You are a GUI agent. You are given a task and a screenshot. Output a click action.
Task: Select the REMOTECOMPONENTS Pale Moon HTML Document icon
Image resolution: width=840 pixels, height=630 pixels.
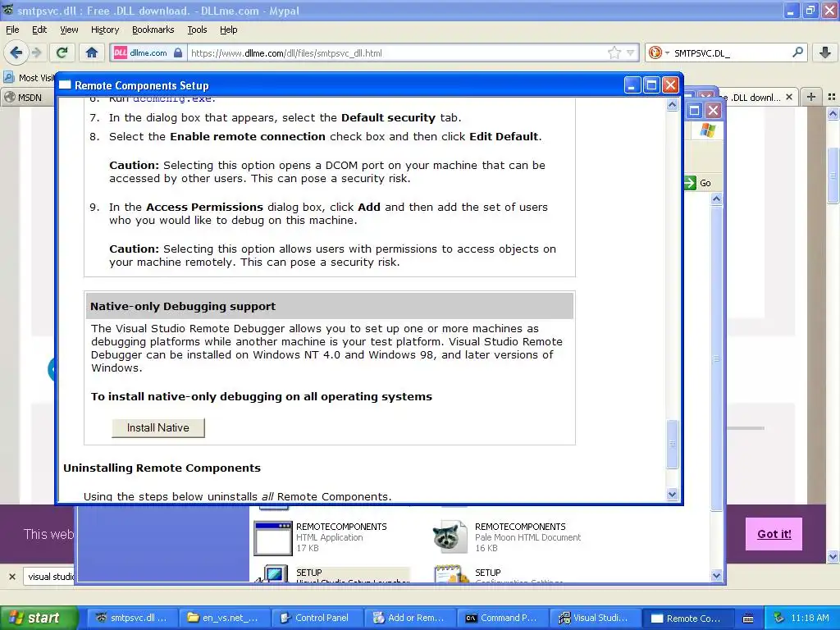pyautogui.click(x=449, y=536)
